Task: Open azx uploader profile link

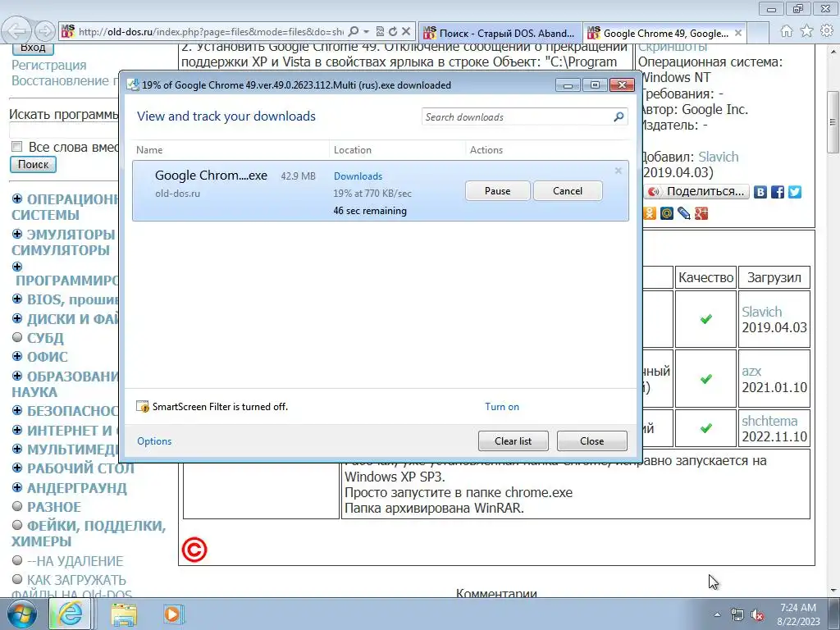Action: tap(751, 372)
